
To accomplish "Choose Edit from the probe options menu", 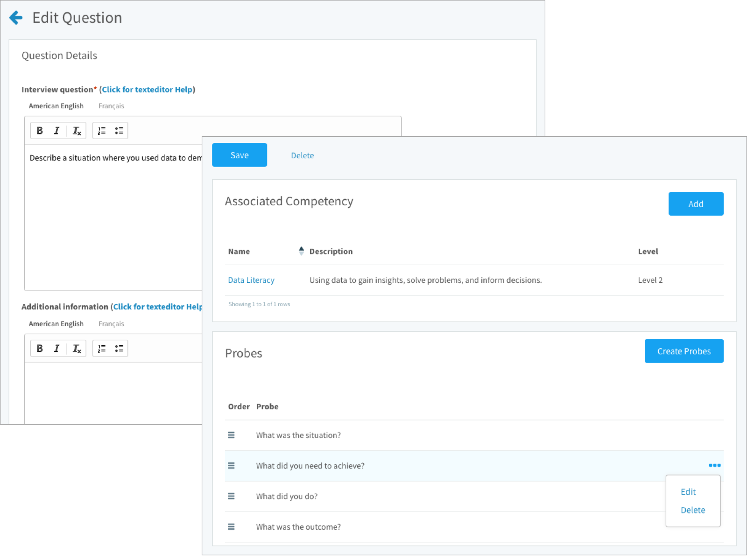I will coord(688,492).
